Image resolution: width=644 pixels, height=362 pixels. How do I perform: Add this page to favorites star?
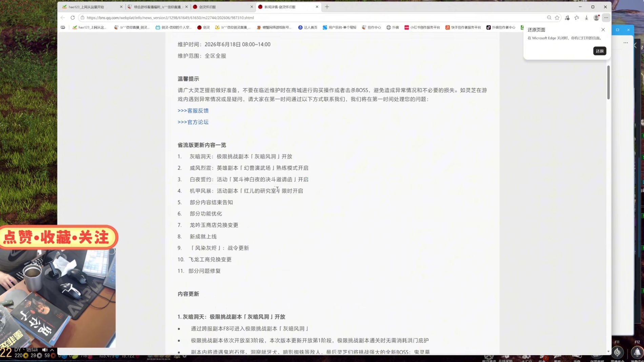(557, 18)
